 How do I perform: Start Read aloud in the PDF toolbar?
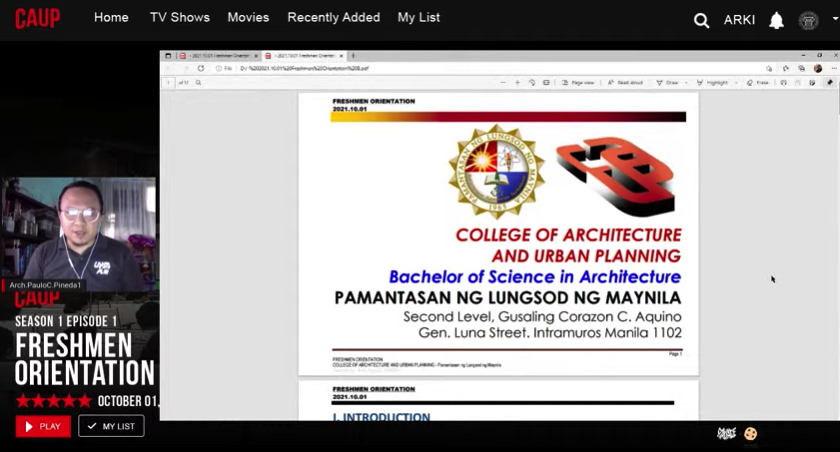click(625, 82)
